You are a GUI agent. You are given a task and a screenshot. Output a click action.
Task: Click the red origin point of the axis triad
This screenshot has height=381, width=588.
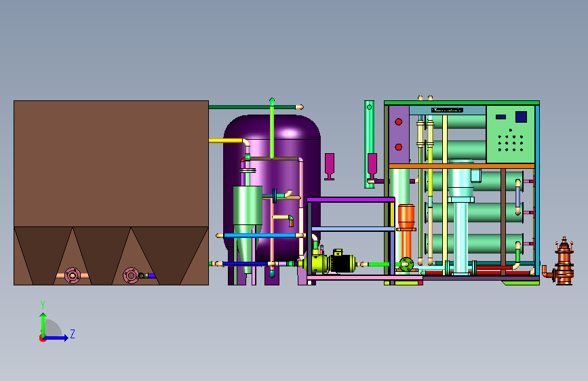(x=42, y=338)
